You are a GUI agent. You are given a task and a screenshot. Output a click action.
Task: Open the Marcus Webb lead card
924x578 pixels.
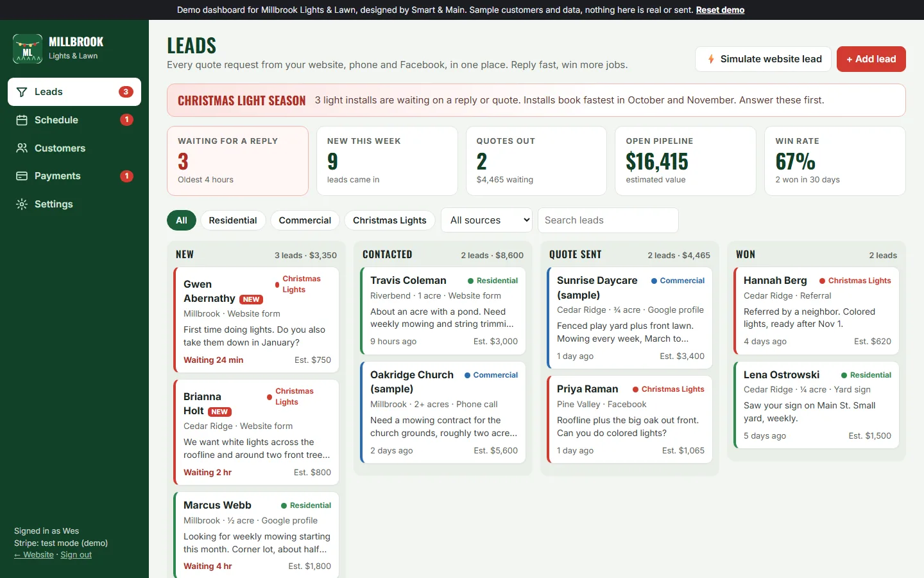(257, 535)
